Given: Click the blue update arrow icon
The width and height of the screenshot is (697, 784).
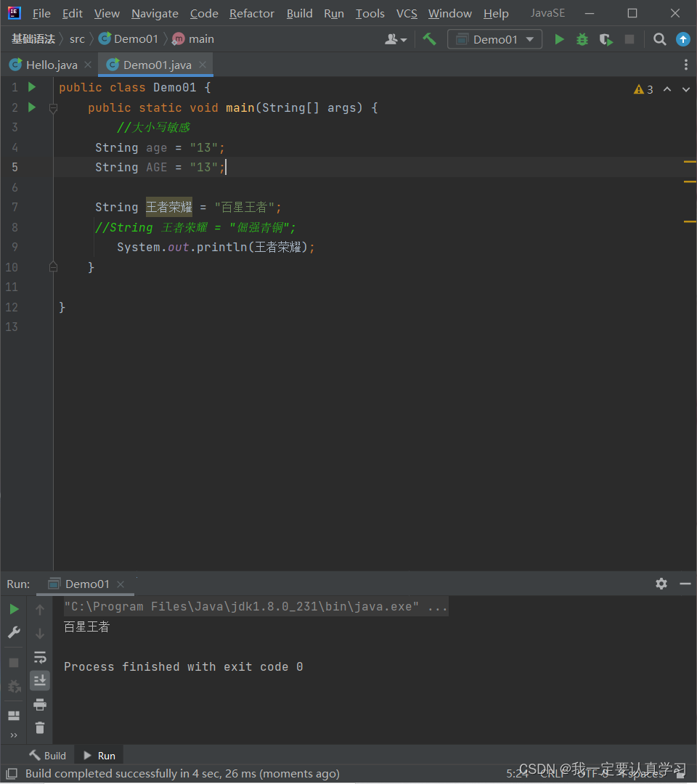Looking at the screenshot, I should 683,39.
